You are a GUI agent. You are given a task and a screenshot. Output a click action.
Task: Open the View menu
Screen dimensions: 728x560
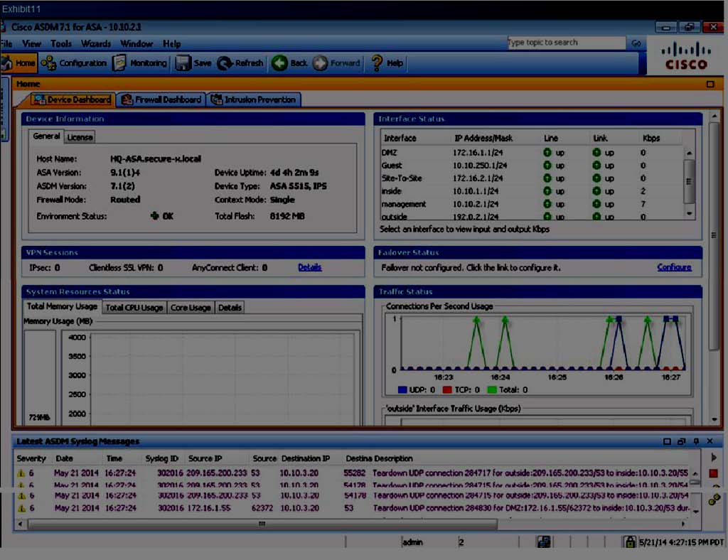pos(31,43)
